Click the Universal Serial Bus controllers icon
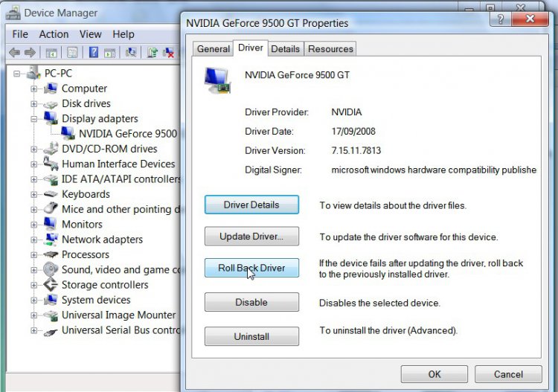The width and height of the screenshot is (558, 392). tap(51, 332)
